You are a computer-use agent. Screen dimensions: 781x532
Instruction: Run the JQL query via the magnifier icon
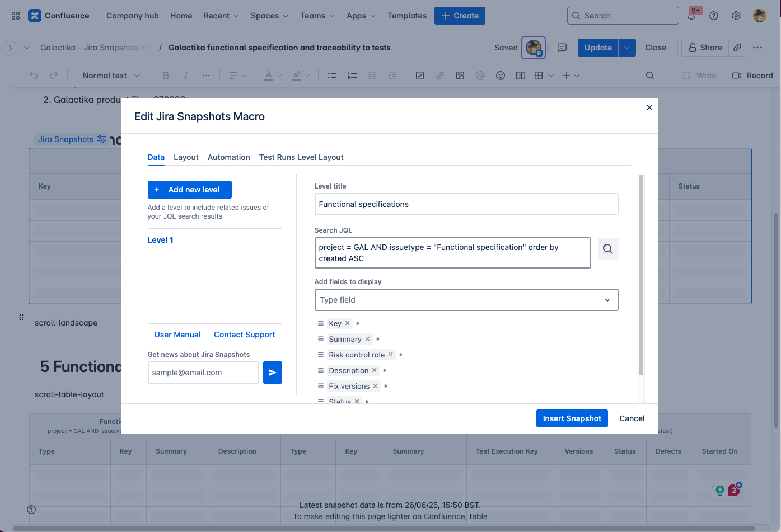click(x=608, y=249)
